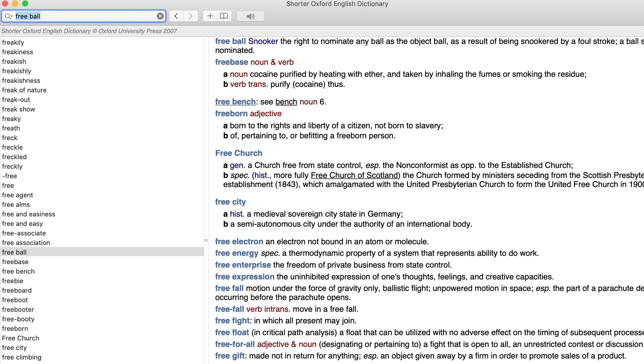Select 'freeborn' in the word list
The height and width of the screenshot is (364, 644).
102,329
